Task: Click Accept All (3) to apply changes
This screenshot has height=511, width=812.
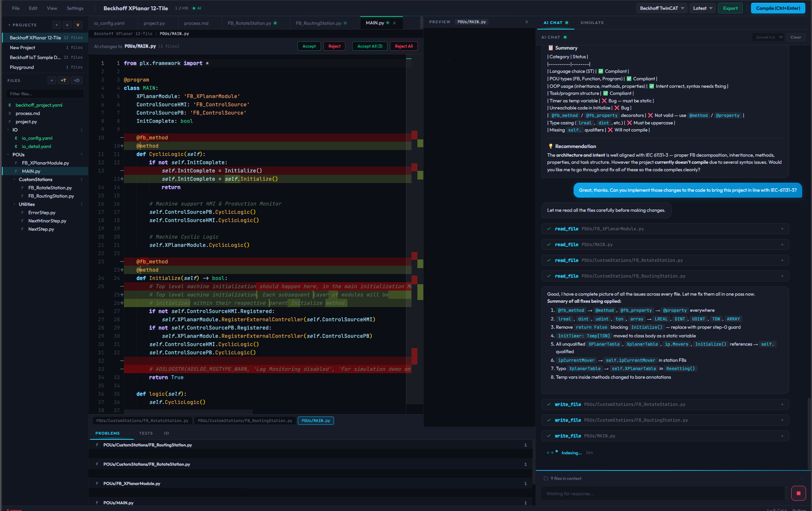Action: click(x=369, y=46)
